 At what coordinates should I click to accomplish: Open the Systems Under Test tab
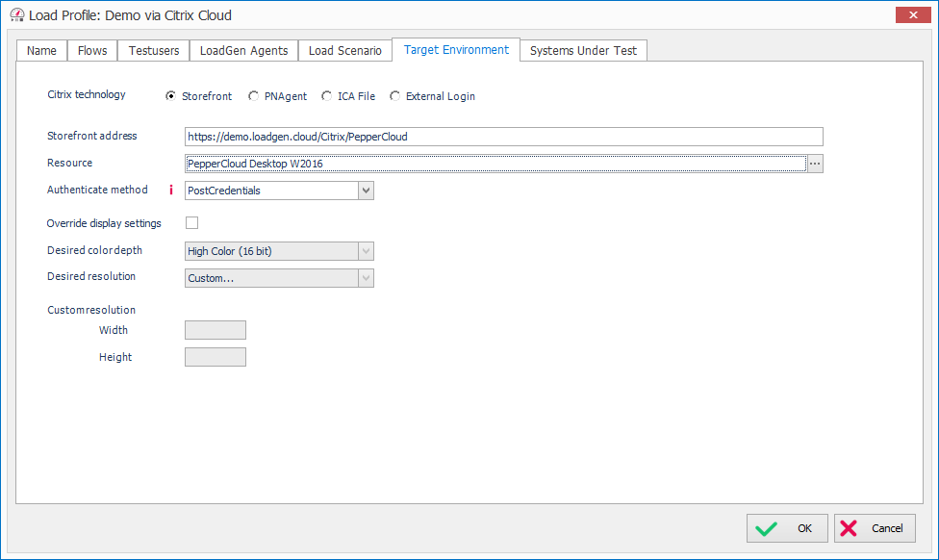[x=583, y=51]
